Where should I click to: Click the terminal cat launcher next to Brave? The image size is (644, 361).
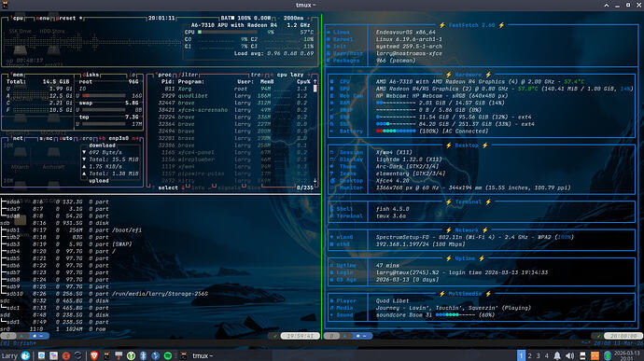(x=106, y=355)
